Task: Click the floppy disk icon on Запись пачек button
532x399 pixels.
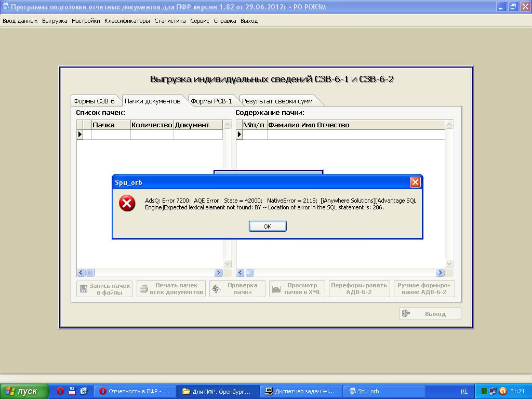Action: click(83, 289)
